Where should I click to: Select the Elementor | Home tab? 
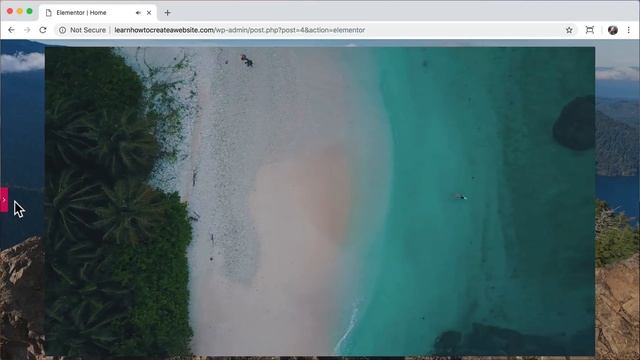tap(98, 13)
